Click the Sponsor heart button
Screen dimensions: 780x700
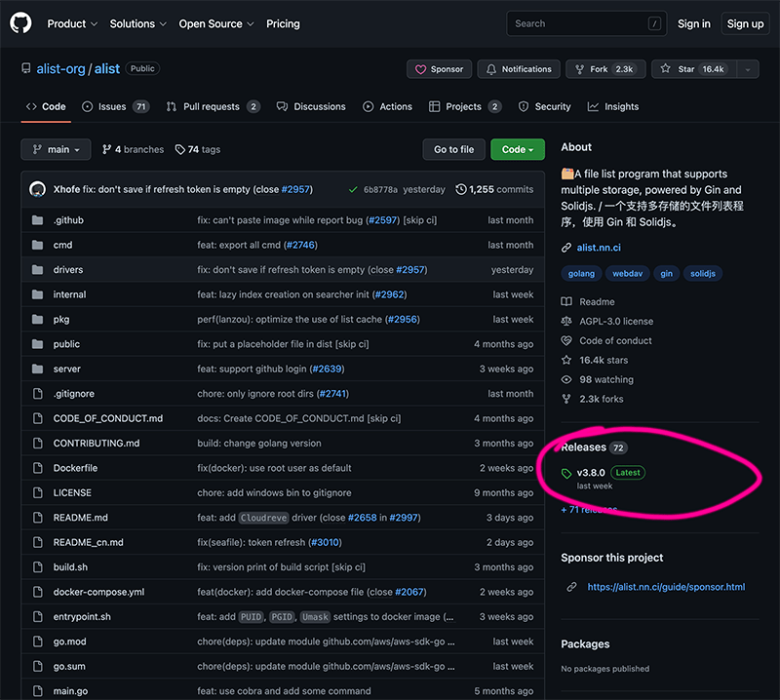(x=440, y=69)
